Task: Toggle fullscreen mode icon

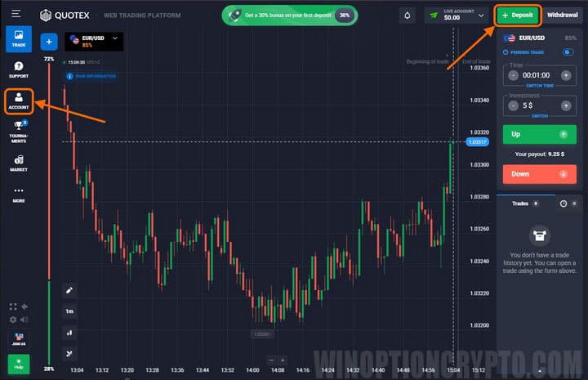Action: (13, 306)
